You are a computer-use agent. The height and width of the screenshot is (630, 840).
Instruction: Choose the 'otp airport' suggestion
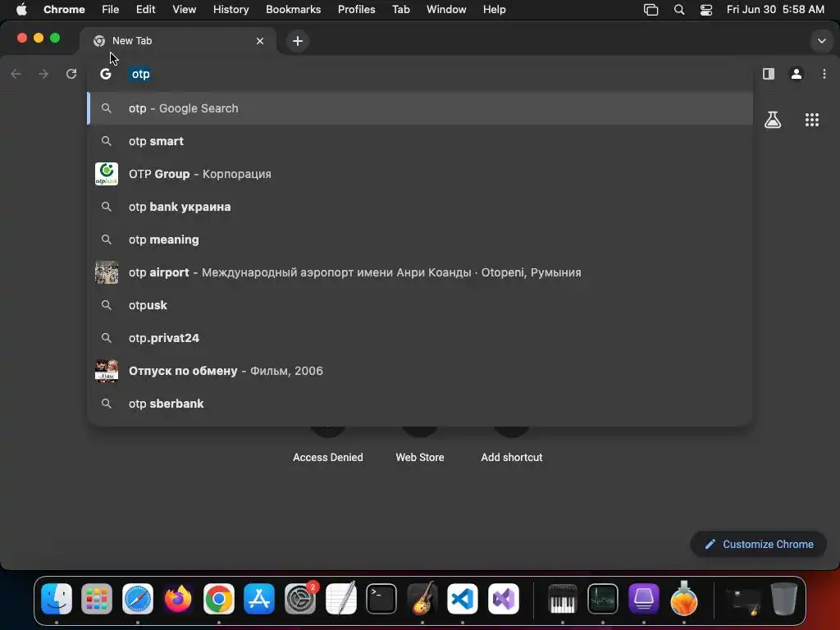420,272
